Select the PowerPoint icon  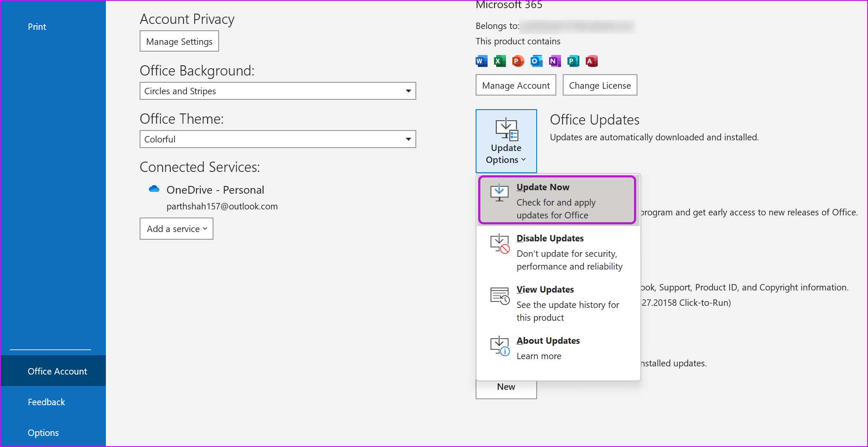pos(517,61)
